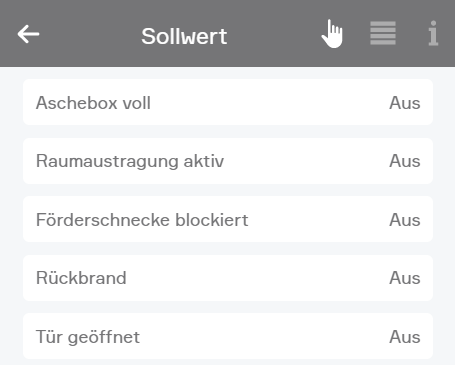Click the Tür geöffnet row card
This screenshot has height=365, width=455.
(x=228, y=336)
